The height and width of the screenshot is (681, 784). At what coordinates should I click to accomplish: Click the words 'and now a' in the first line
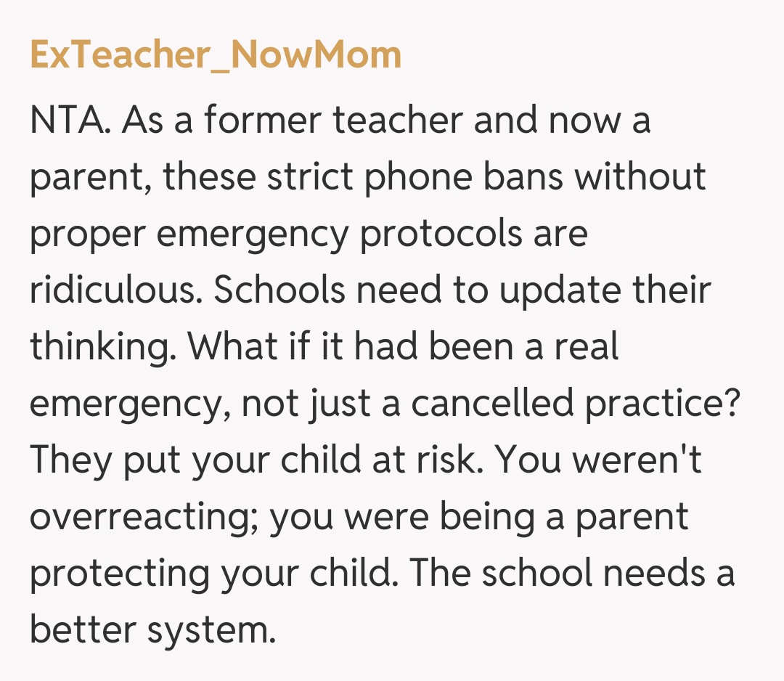click(562, 119)
